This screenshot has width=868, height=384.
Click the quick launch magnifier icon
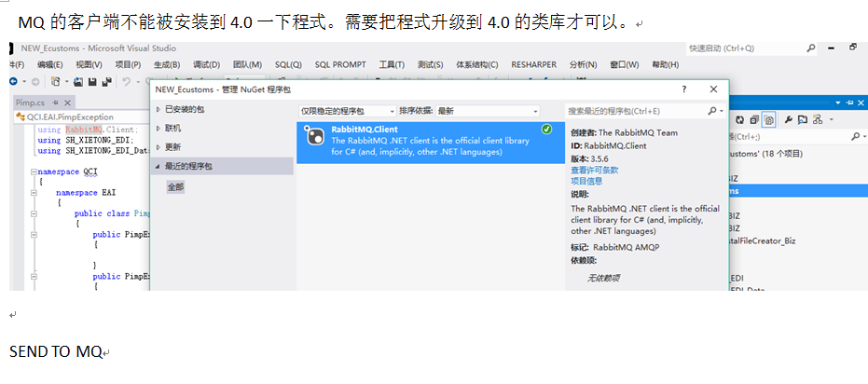tap(811, 48)
